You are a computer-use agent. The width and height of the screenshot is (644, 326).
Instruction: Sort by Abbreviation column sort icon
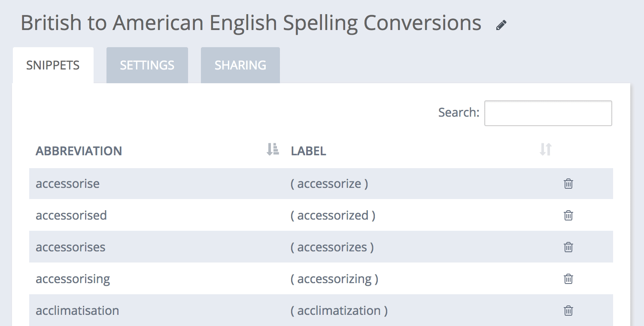tap(273, 149)
